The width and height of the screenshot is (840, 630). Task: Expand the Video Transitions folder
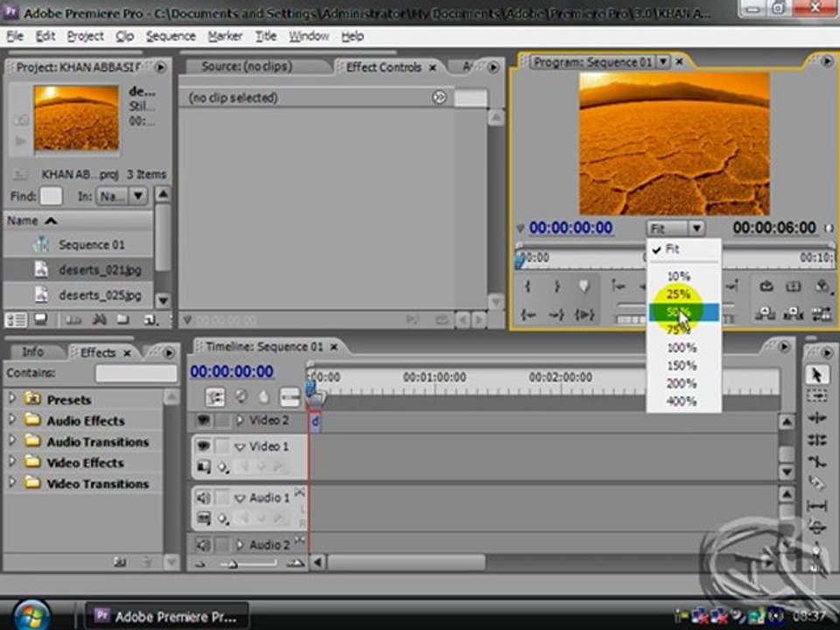click(11, 483)
